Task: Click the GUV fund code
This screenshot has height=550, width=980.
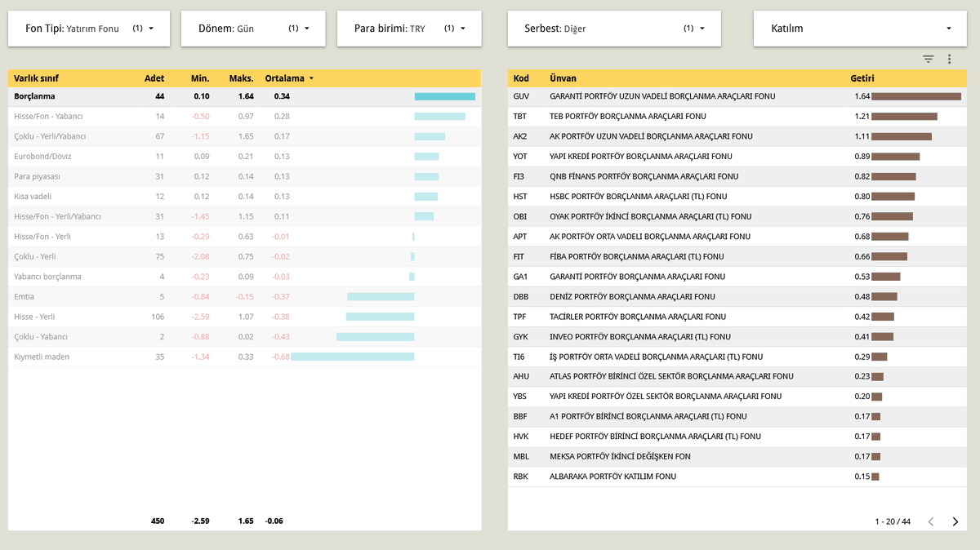Action: 521,96
